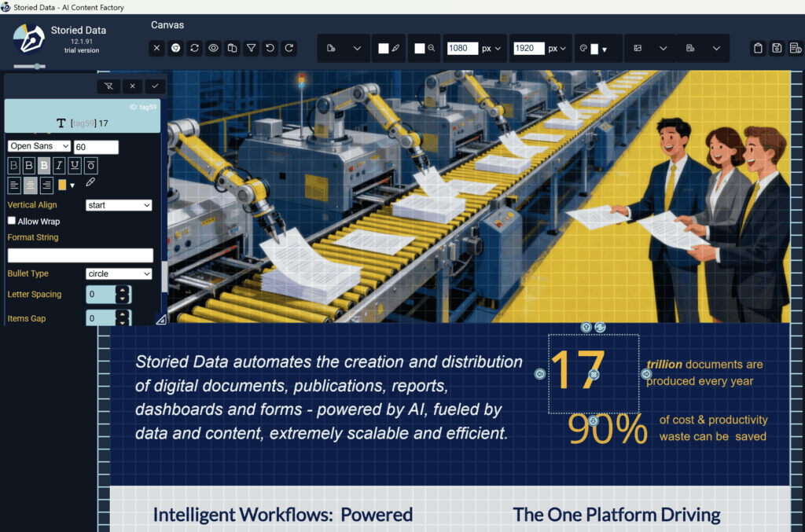
Task: Redo the last canvas action
Action: pyautogui.click(x=289, y=48)
